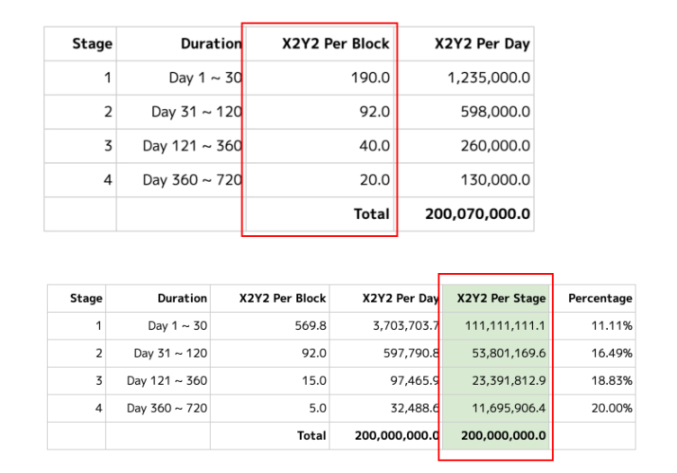Select the 20.00% percentage cell

tap(612, 408)
